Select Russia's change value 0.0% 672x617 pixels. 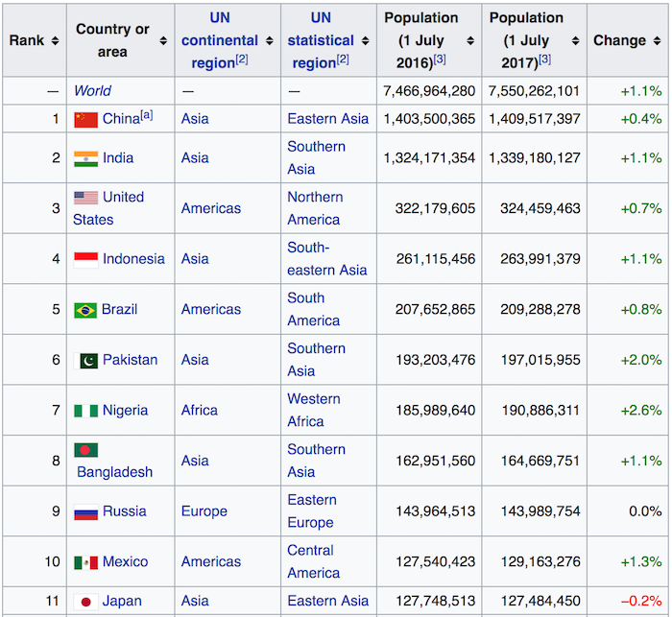[x=645, y=511]
